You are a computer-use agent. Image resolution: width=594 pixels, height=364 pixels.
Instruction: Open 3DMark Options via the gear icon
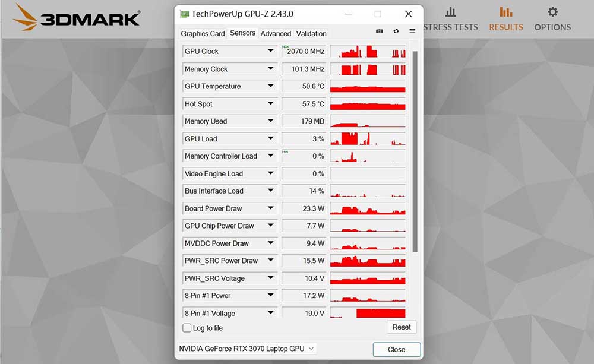click(x=552, y=18)
